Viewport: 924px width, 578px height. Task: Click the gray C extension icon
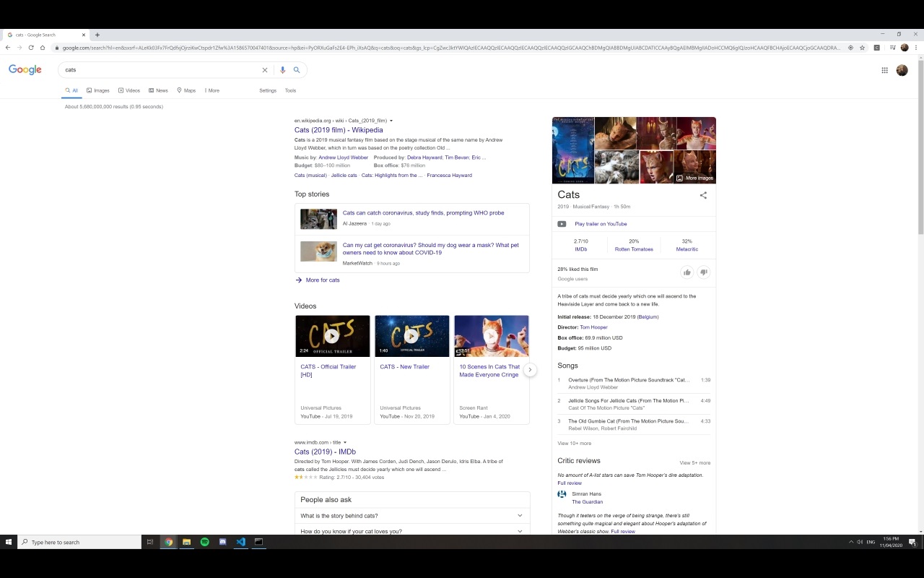click(877, 48)
